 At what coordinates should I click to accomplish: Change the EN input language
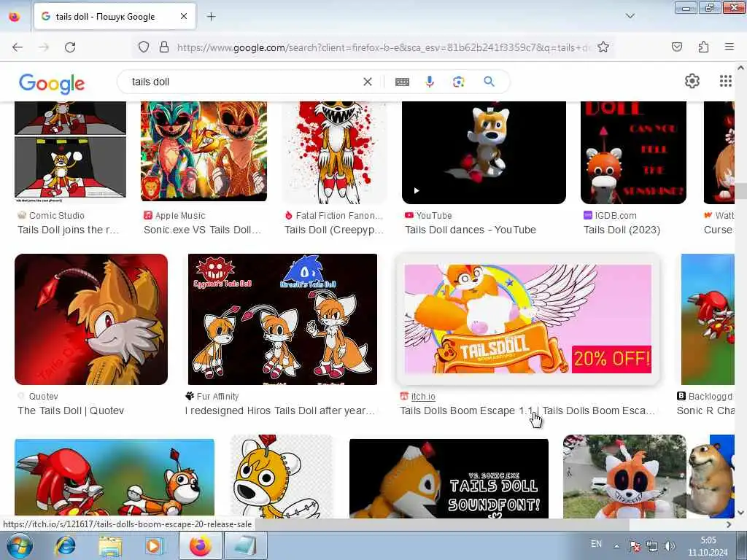click(x=596, y=544)
